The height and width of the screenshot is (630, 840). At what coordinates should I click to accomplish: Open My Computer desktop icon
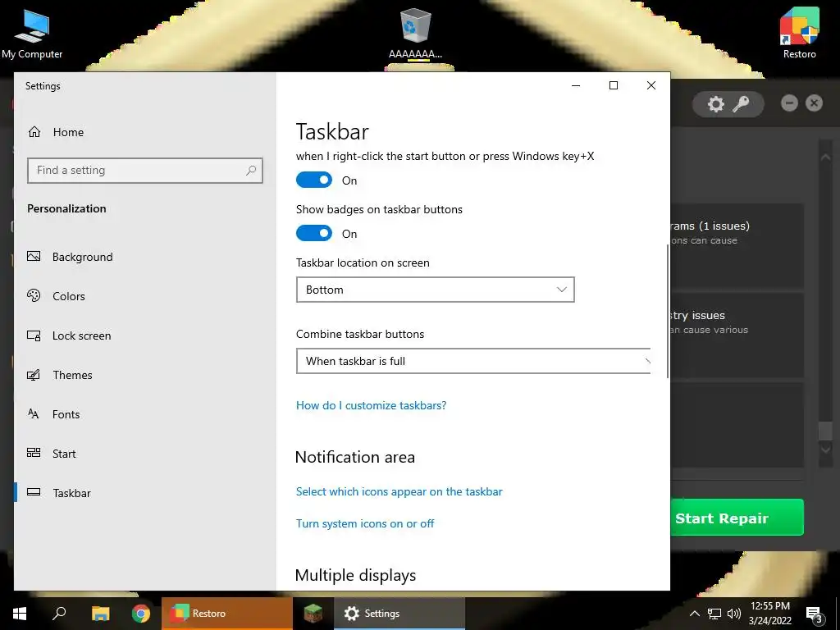(x=32, y=33)
